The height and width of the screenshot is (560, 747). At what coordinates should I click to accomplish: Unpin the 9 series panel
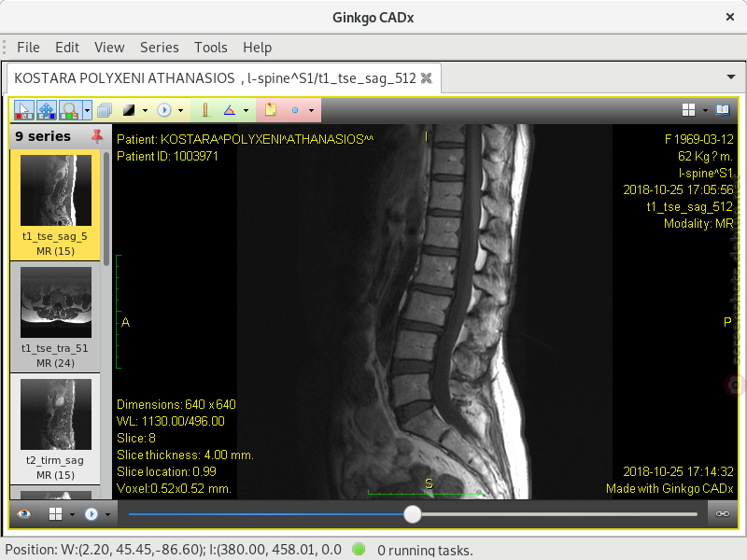click(97, 136)
